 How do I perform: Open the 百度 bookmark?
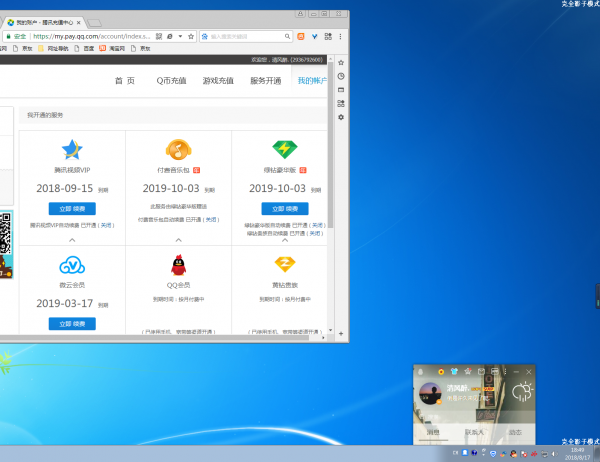point(84,49)
